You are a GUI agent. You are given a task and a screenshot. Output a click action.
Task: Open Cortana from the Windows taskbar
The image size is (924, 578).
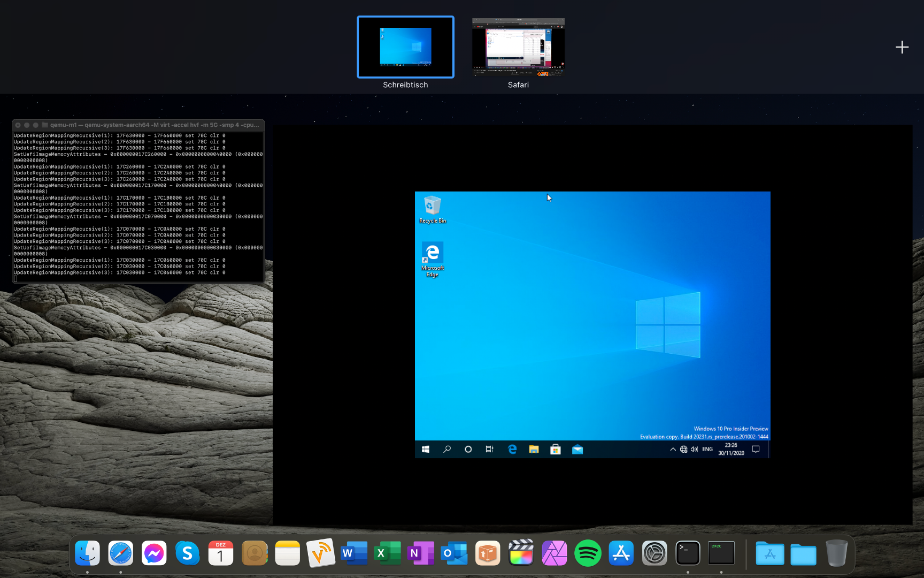(x=468, y=450)
